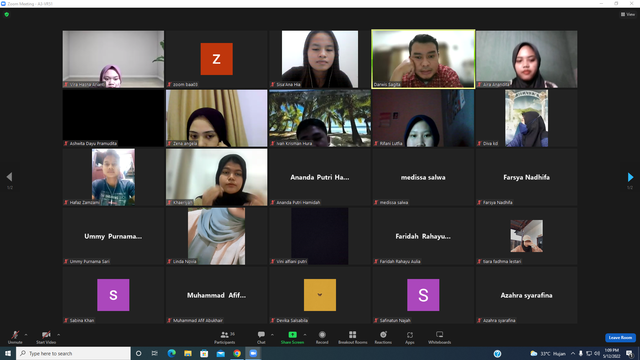Open Google Chrome from the taskbar
Screen dimensions: 640x360
click(x=237, y=353)
